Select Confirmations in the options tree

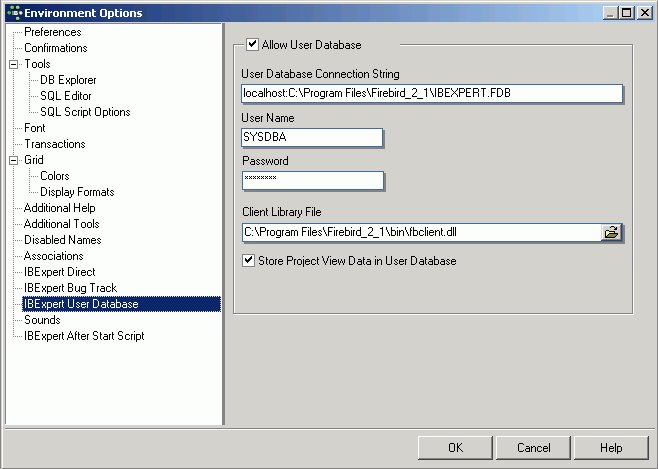coord(56,48)
